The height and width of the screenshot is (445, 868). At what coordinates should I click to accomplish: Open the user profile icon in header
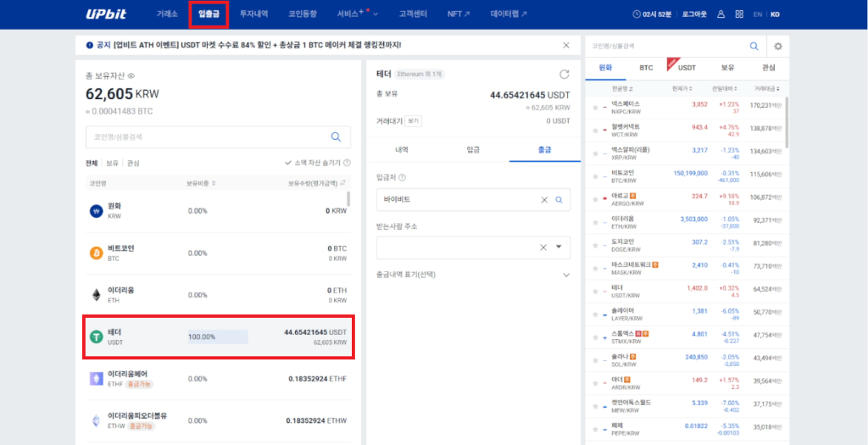721,14
